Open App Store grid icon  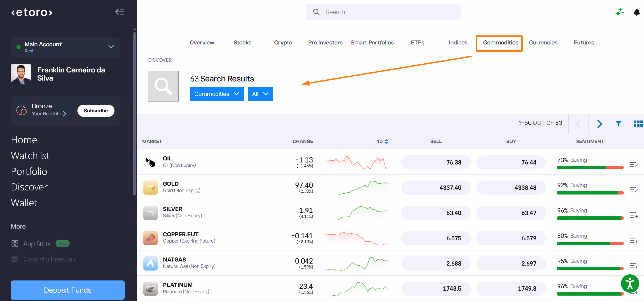click(x=15, y=243)
